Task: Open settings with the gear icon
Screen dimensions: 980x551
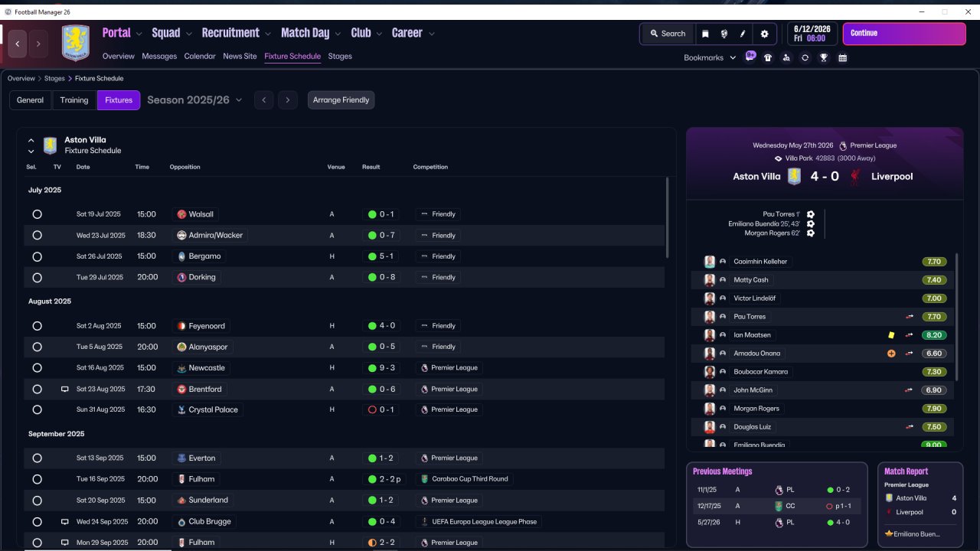Action: coord(764,34)
